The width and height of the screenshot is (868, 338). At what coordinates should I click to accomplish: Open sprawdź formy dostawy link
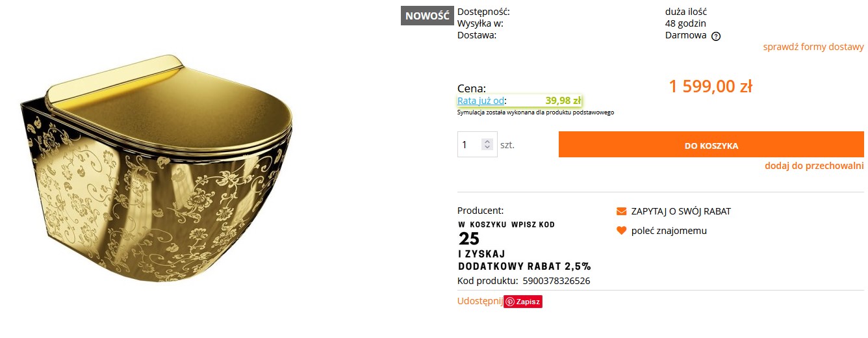coord(813,47)
